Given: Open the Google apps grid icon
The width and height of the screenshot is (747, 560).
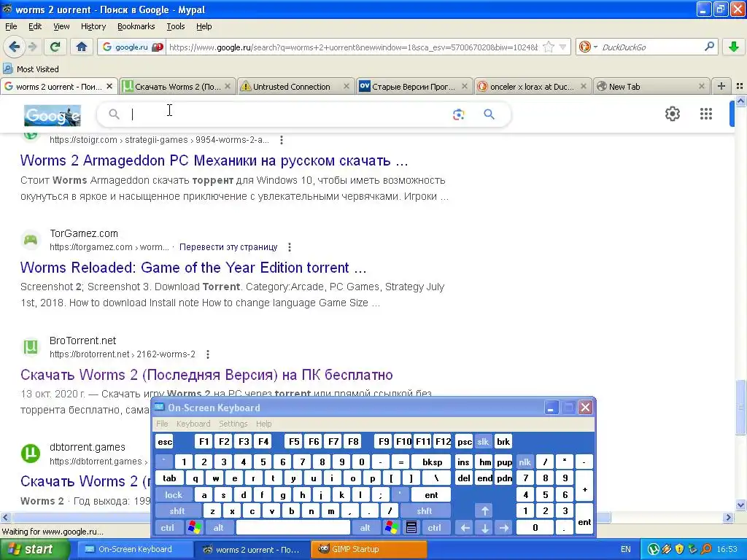Looking at the screenshot, I should [x=705, y=114].
